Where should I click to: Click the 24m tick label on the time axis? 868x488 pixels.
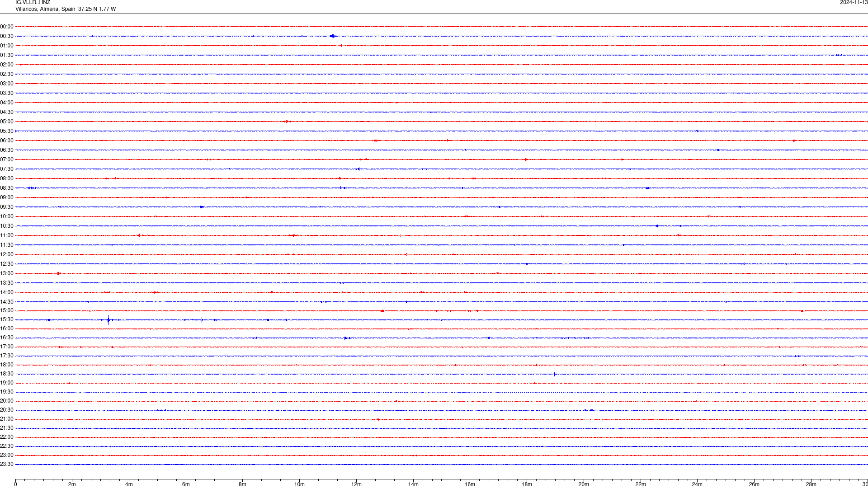tap(697, 484)
